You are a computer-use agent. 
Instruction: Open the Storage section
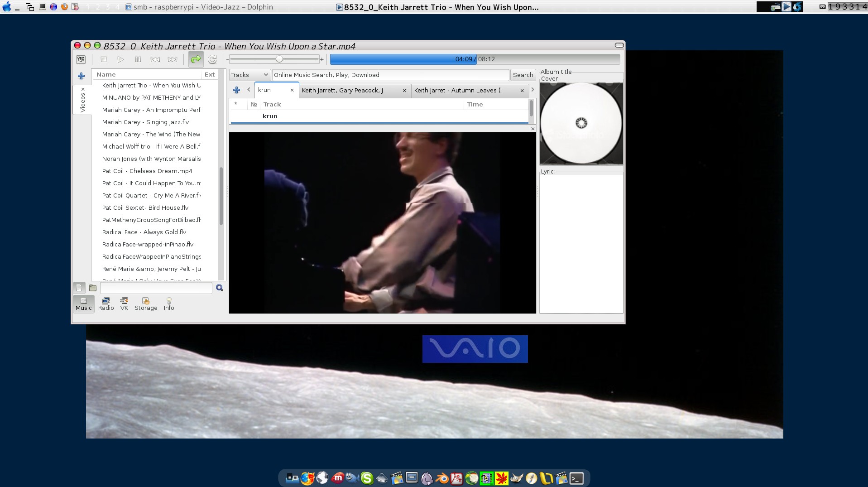coord(146,304)
